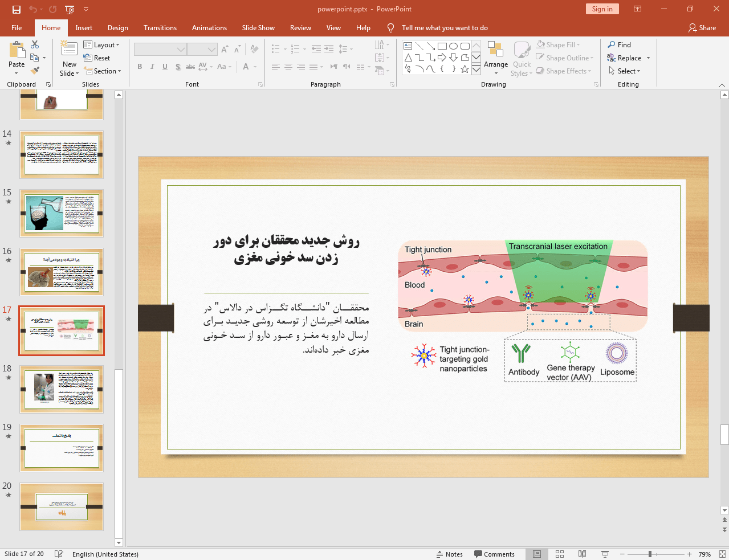Toggle Notes pane in status bar

449,554
